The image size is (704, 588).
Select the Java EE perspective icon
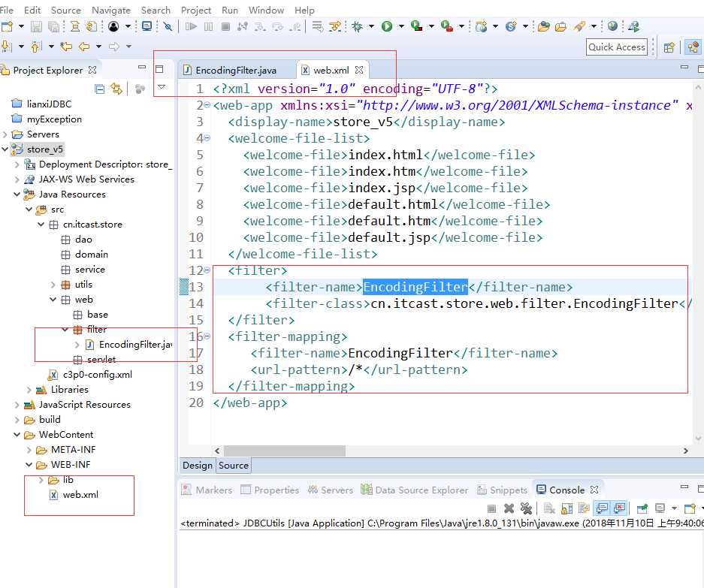click(693, 47)
